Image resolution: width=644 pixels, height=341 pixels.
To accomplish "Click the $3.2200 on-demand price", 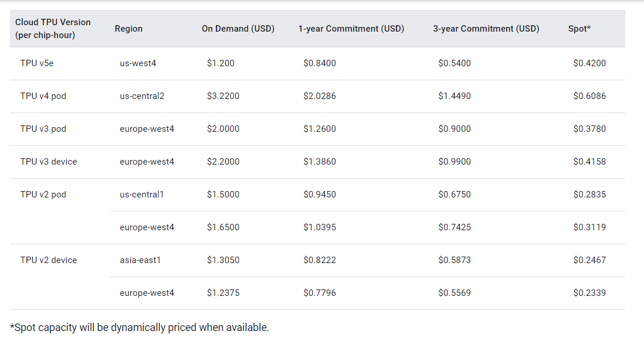I will pyautogui.click(x=223, y=96).
